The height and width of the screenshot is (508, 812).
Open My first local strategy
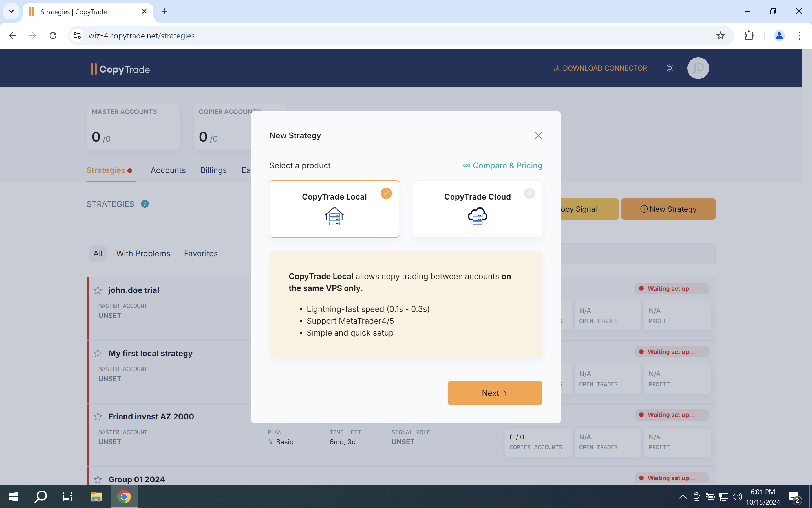coord(150,353)
